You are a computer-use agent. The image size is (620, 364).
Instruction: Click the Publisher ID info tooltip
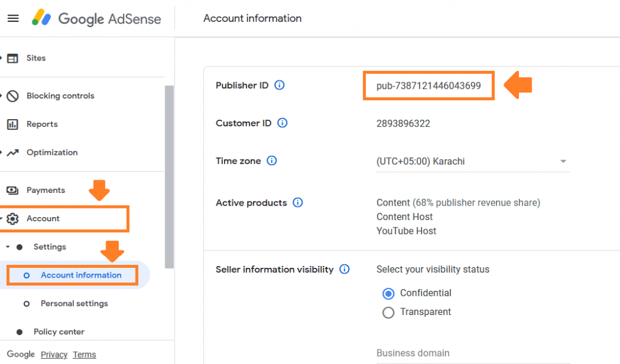tap(279, 85)
